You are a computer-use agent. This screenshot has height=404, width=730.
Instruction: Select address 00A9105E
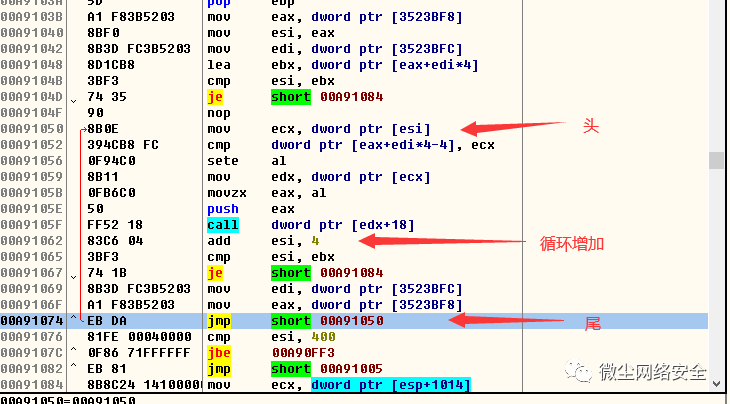click(x=32, y=209)
